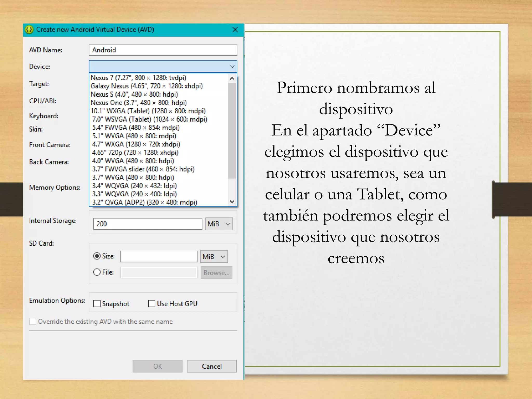The height and width of the screenshot is (399, 532).
Task: Toggle Override existing AVD checkbox
Action: tap(32, 321)
